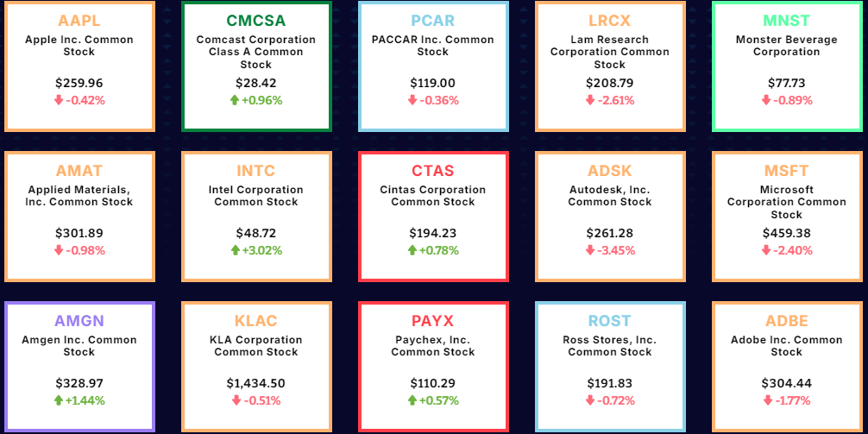
Task: Click the down arrow icon beside LRCX change
Action: [590, 100]
